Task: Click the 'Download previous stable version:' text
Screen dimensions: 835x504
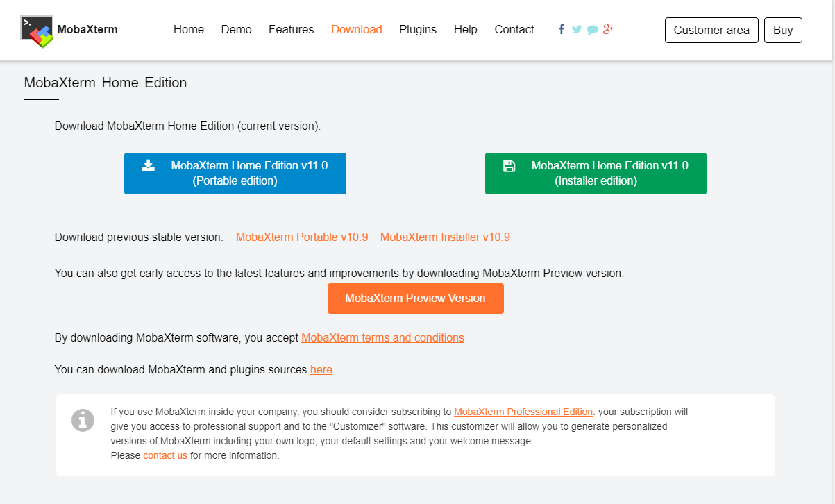Action: click(x=139, y=237)
